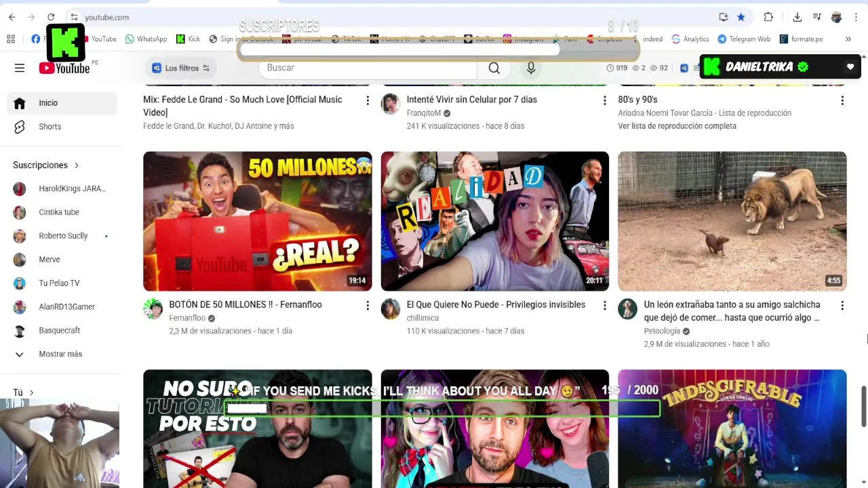
Task: Click the YouTube logo
Action: tap(64, 68)
